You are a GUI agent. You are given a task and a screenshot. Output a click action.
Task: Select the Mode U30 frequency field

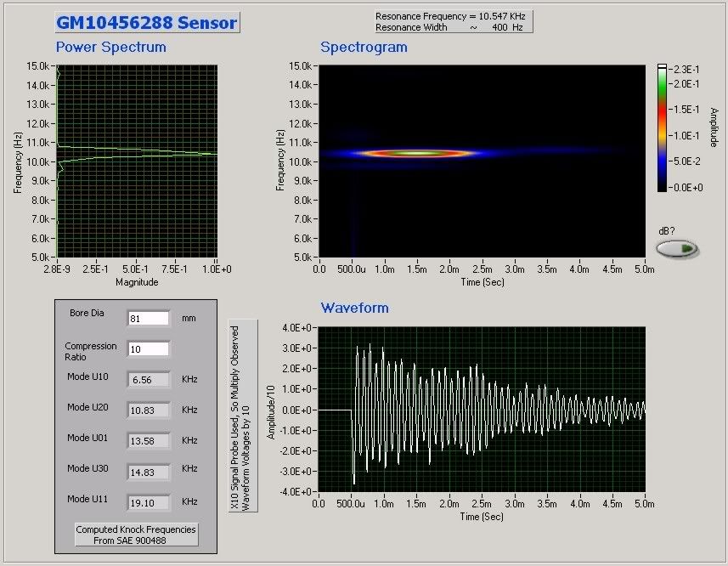point(149,471)
